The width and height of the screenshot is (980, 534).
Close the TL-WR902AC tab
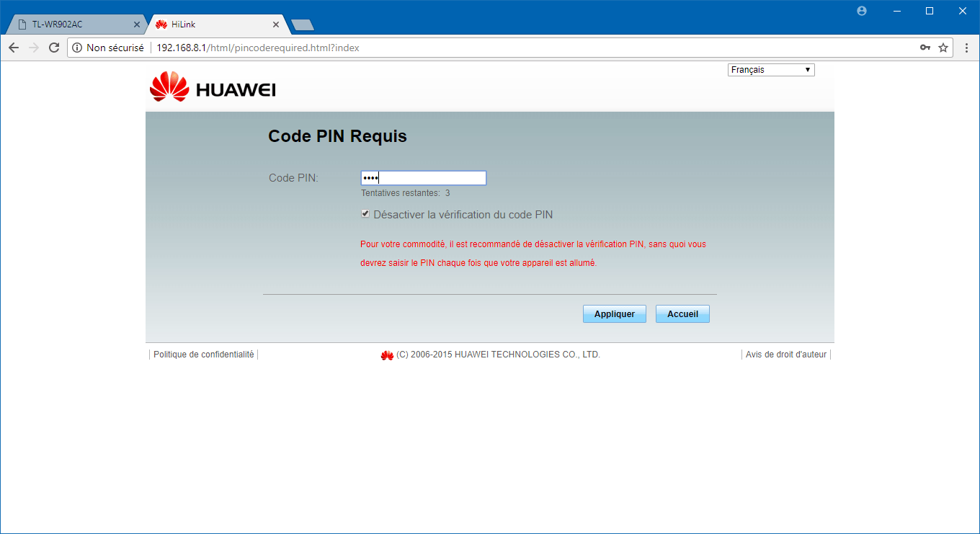(137, 24)
